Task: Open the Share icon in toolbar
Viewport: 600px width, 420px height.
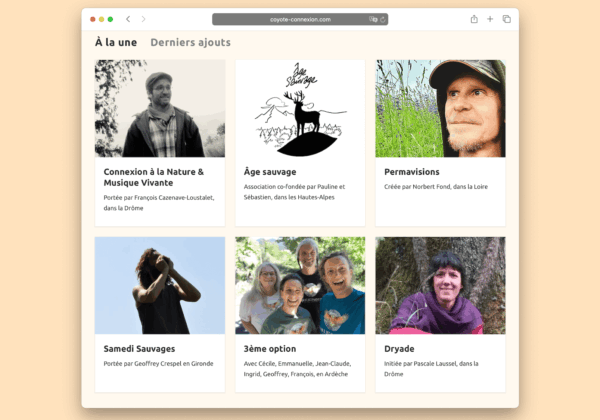Action: coord(473,19)
